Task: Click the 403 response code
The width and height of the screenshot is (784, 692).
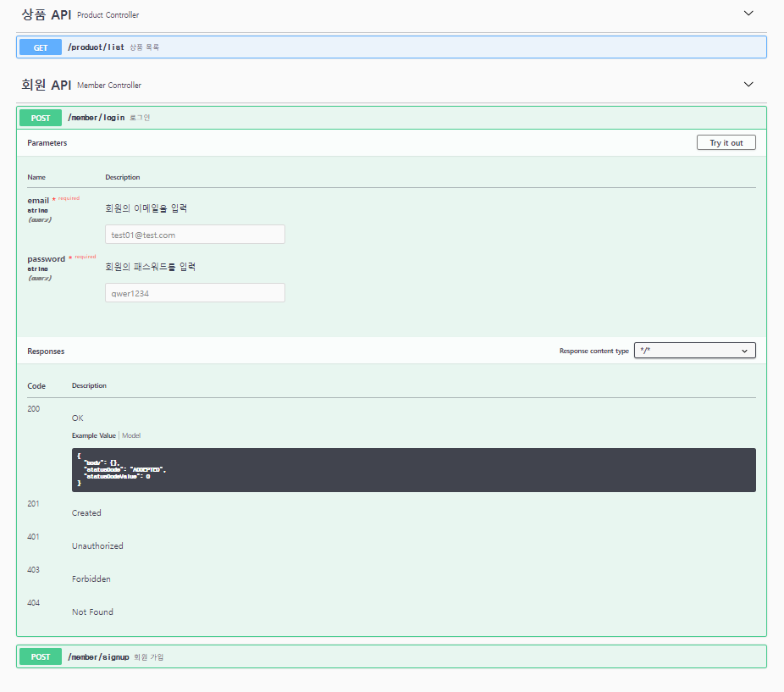Action: click(34, 570)
